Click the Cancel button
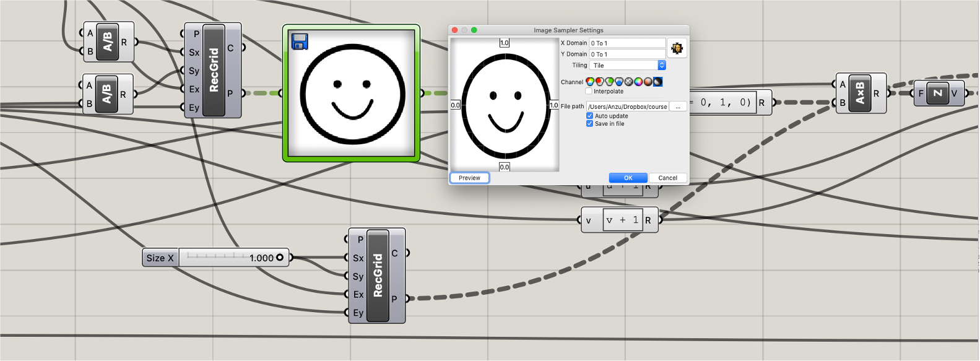The image size is (980, 361). [667, 178]
